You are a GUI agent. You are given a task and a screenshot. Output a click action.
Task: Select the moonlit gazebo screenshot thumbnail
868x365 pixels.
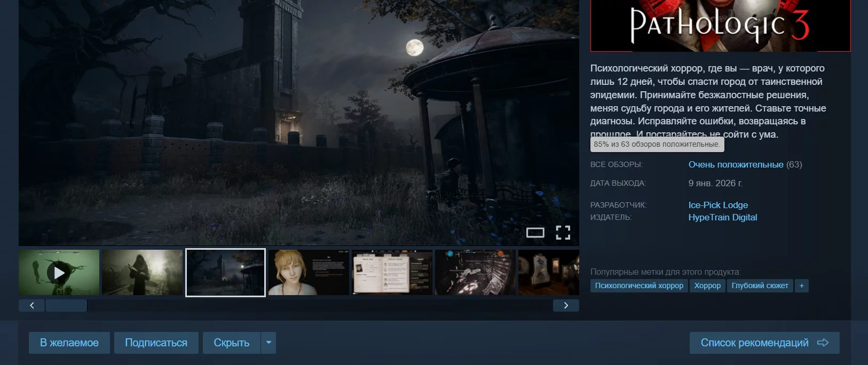pyautogui.click(x=225, y=272)
